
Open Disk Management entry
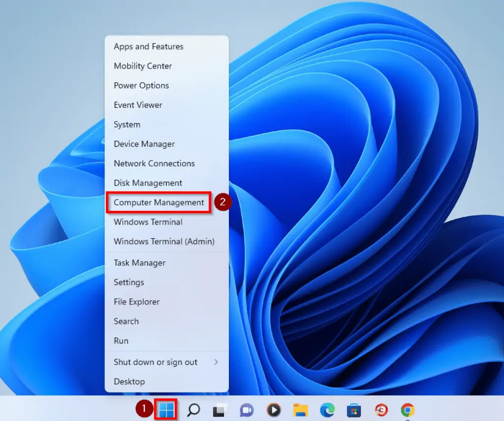148,183
